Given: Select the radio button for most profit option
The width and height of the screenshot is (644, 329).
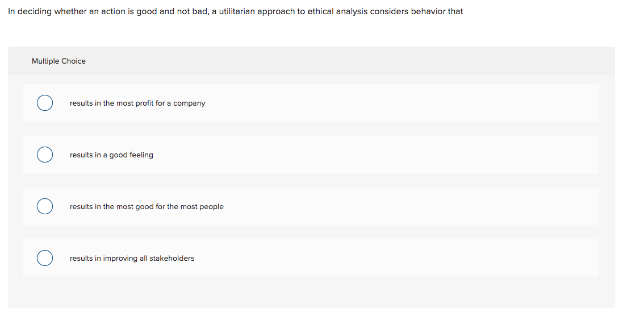Looking at the screenshot, I should click(x=45, y=103).
